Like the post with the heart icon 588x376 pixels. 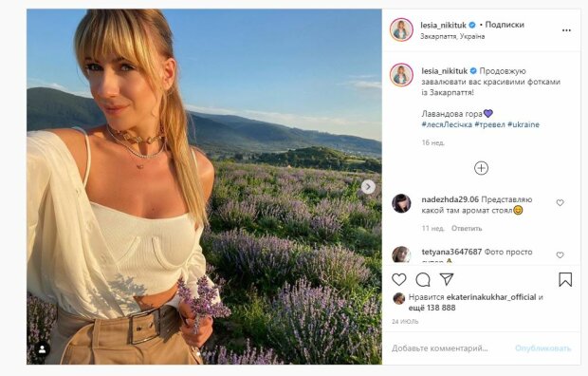click(399, 279)
